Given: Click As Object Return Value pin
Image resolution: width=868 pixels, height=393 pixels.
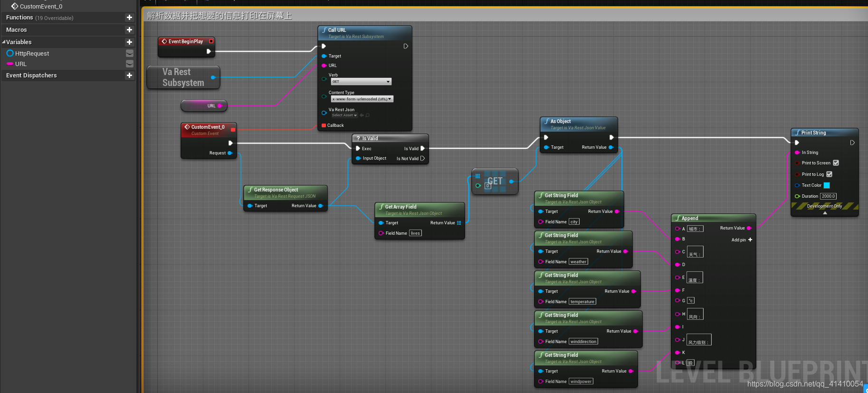Looking at the screenshot, I should [x=611, y=147].
